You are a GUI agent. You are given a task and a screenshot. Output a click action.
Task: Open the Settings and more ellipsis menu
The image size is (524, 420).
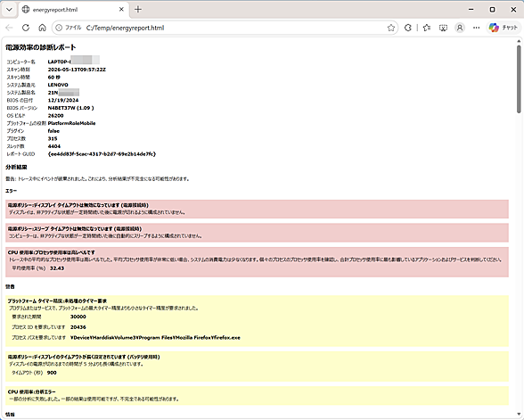point(477,28)
